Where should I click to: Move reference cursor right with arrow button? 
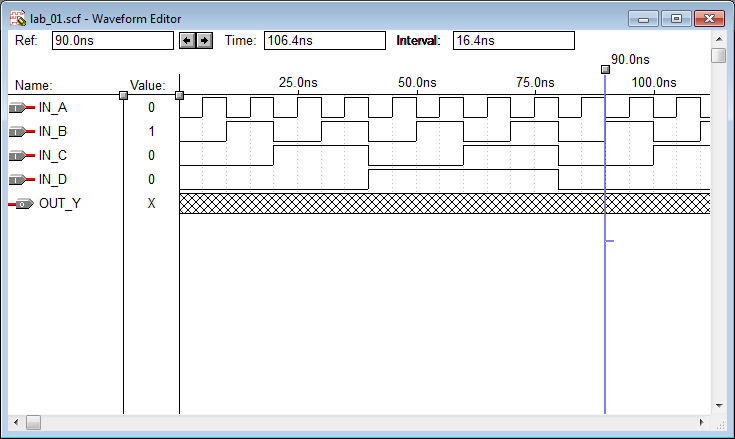(x=204, y=41)
